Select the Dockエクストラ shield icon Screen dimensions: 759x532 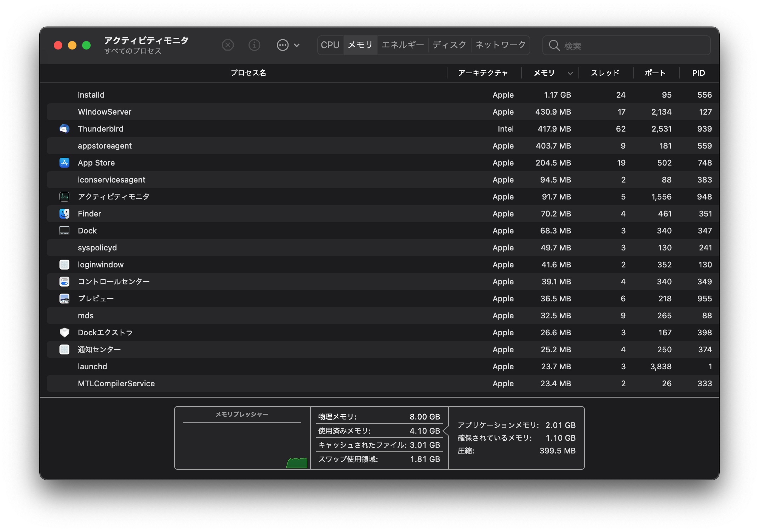(64, 332)
